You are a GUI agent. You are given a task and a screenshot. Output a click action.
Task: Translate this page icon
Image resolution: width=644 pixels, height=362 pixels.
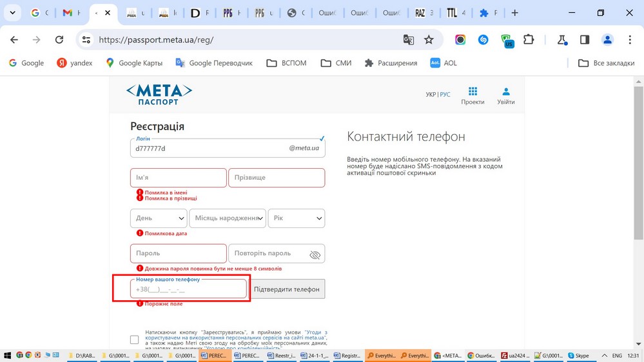pyautogui.click(x=408, y=40)
